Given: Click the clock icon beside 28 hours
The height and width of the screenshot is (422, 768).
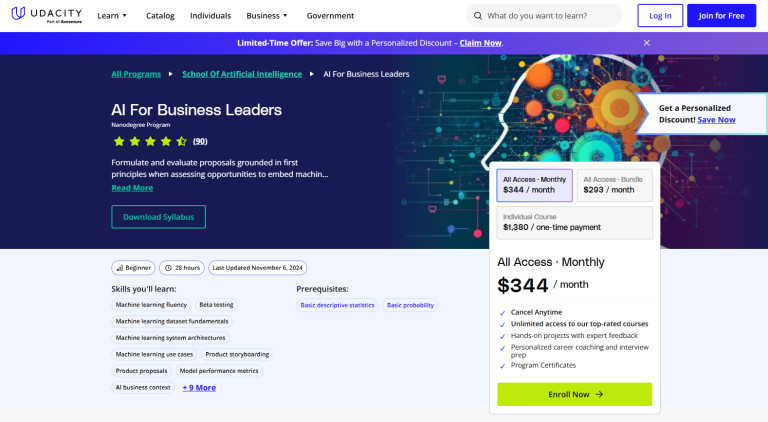Looking at the screenshot, I should (168, 268).
